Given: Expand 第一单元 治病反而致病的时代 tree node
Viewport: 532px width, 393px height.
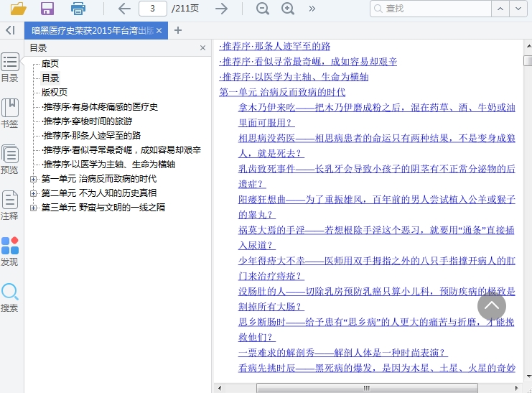Looking at the screenshot, I should tap(33, 179).
